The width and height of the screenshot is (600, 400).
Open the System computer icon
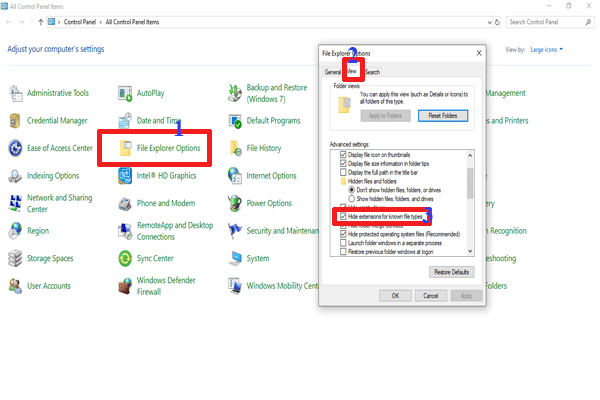tap(235, 258)
